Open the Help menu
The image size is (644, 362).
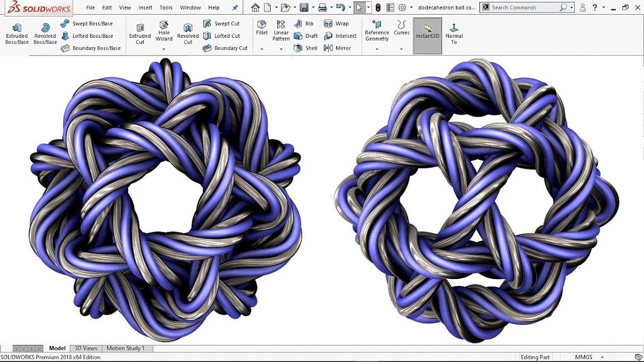[x=214, y=8]
